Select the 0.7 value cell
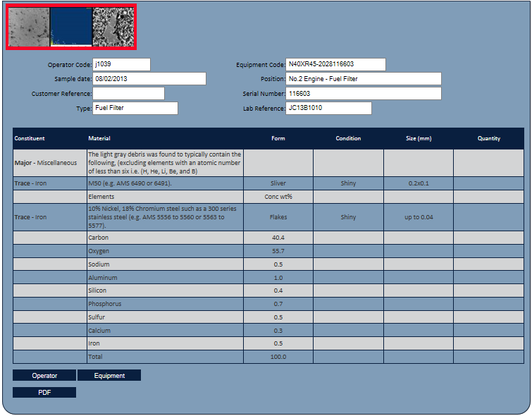 (278, 304)
